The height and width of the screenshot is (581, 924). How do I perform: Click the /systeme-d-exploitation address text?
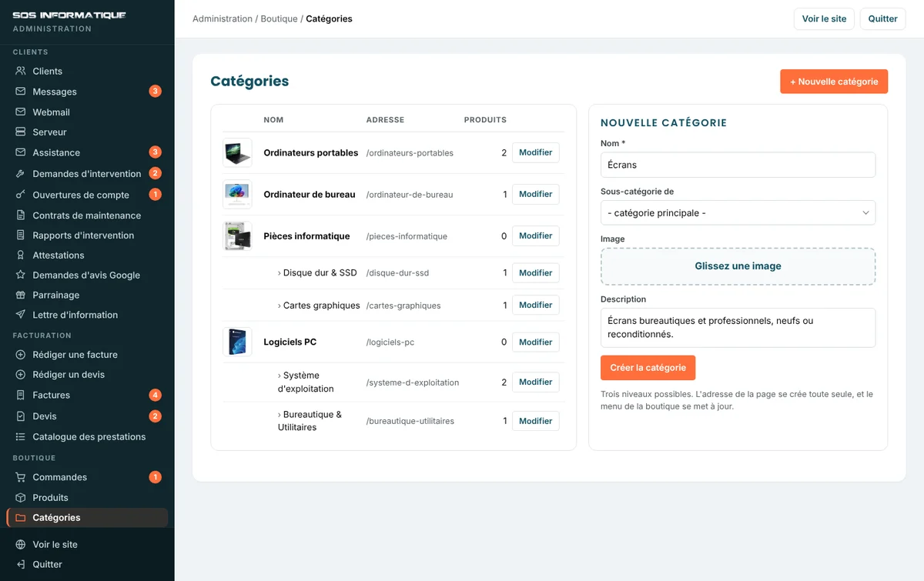click(413, 382)
